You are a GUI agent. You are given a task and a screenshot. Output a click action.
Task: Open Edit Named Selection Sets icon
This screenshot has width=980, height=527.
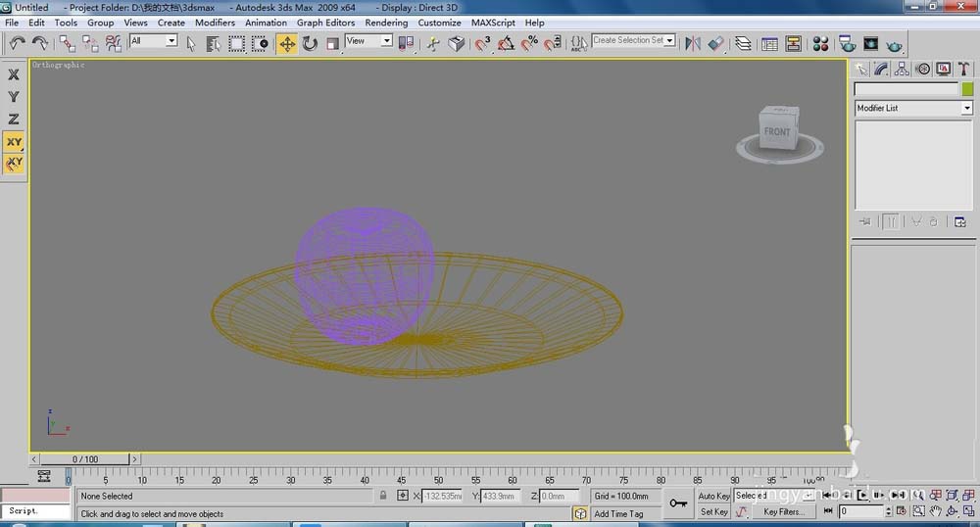click(579, 43)
